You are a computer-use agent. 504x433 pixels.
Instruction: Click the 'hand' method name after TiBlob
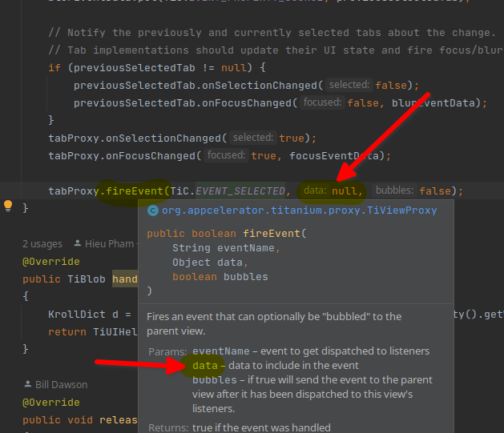[125, 279]
